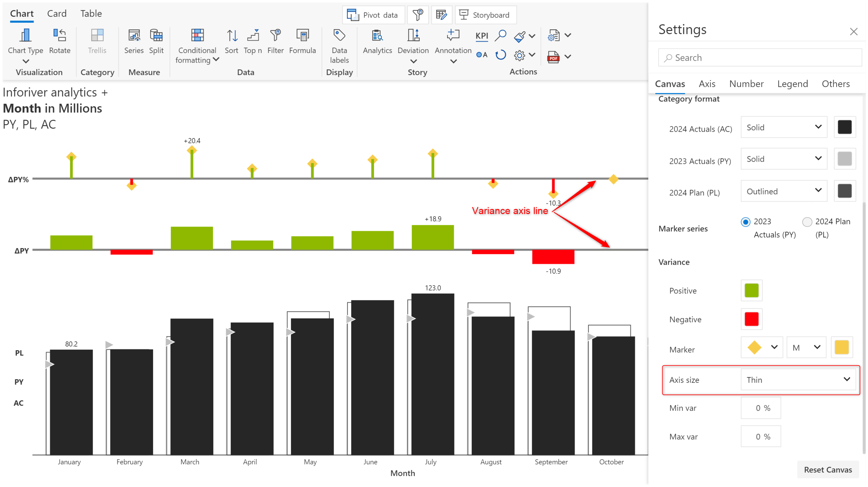Switch to the Card tab
The height and width of the screenshot is (487, 868).
coord(56,14)
